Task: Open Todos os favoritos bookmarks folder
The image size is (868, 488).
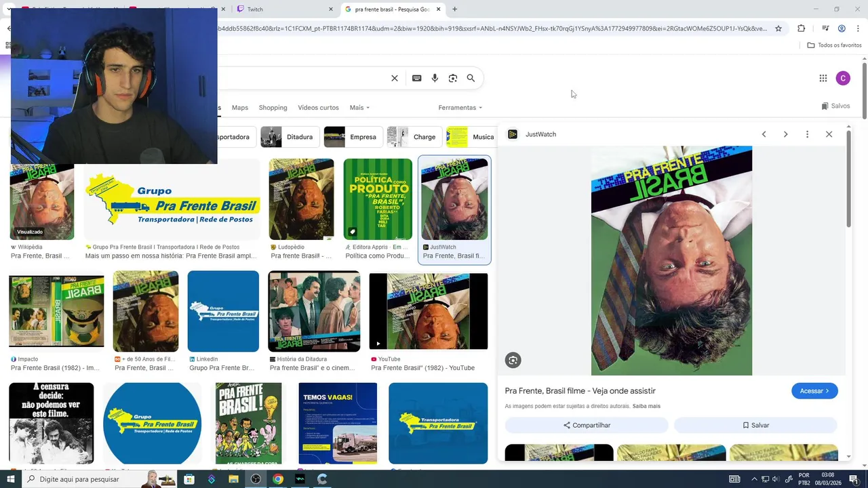Action: [834, 45]
